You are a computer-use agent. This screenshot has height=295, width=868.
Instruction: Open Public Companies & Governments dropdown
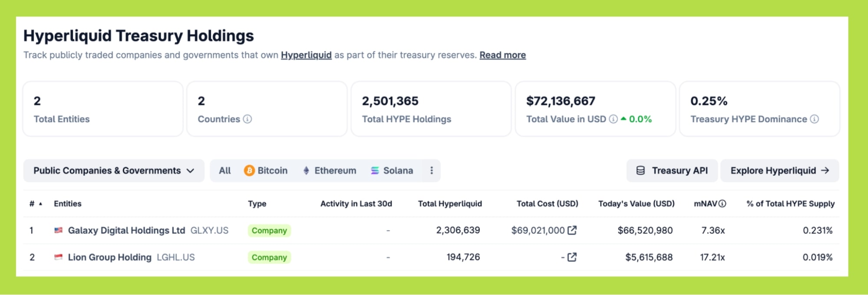coord(114,170)
